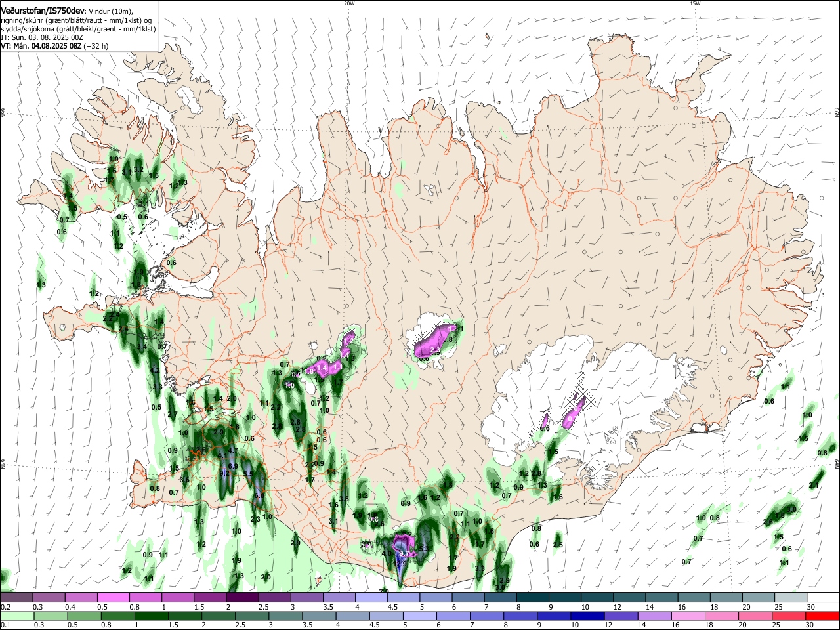
Task: Select the lavender swatch above the 14 label in the lower legend row
Action: [654, 616]
